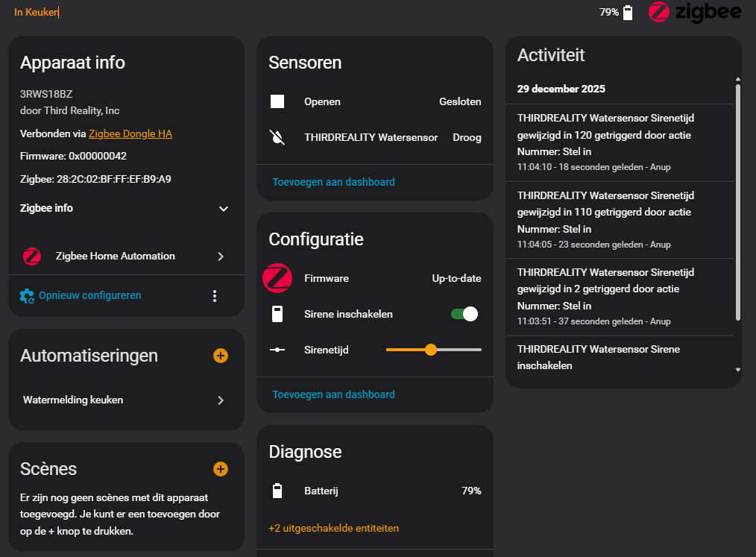Viewport: 756px width, 557px height.
Task: Show the +2 uitgeschakelde entiteiten
Action: (333, 528)
